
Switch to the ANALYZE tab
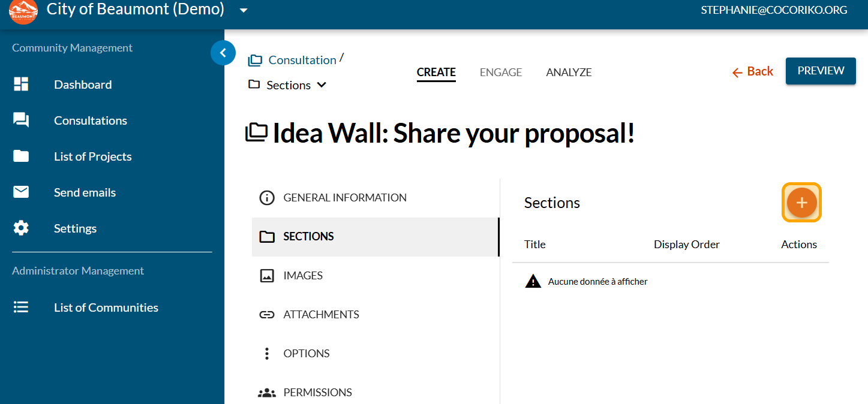[569, 73]
